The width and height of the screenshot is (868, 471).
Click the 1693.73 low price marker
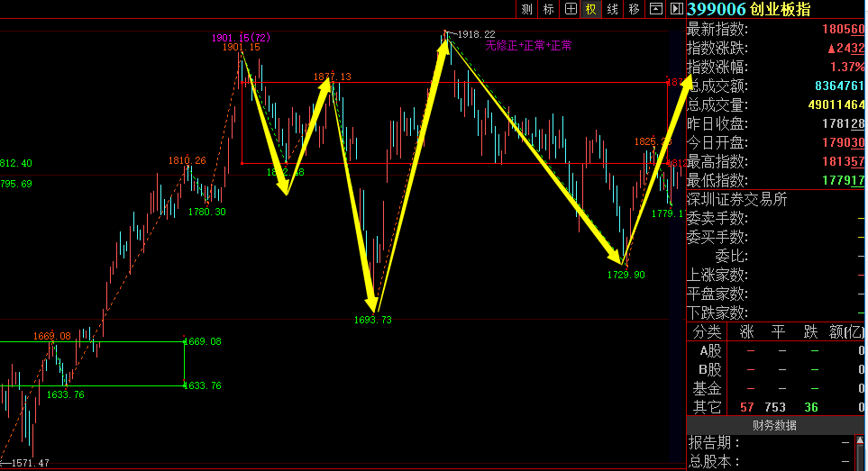372,320
